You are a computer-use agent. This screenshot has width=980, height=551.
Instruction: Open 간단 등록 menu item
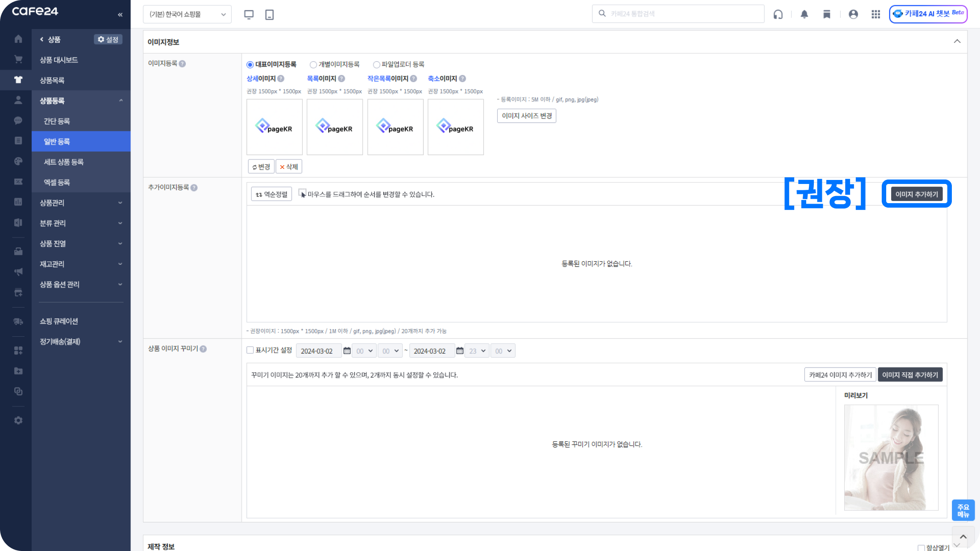(57, 121)
